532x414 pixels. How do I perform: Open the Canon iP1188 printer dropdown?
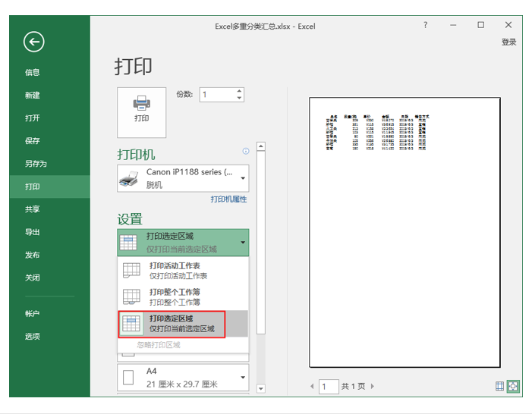coord(183,178)
